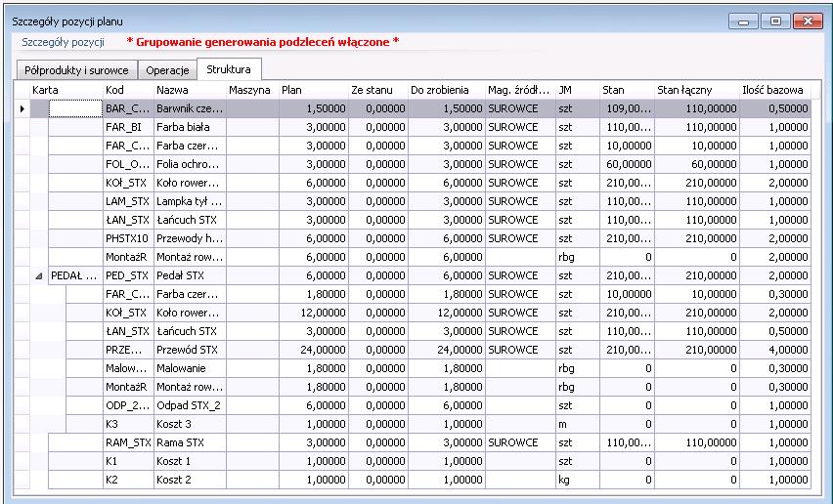Click the Ilość bazowa column header
Viewport: 833px width, 504px height.
(775, 90)
